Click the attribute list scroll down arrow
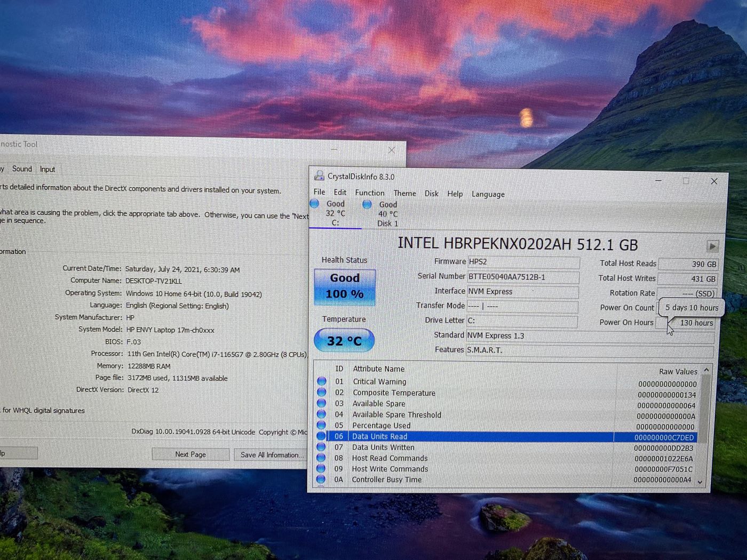This screenshot has width=747, height=560. tap(701, 482)
